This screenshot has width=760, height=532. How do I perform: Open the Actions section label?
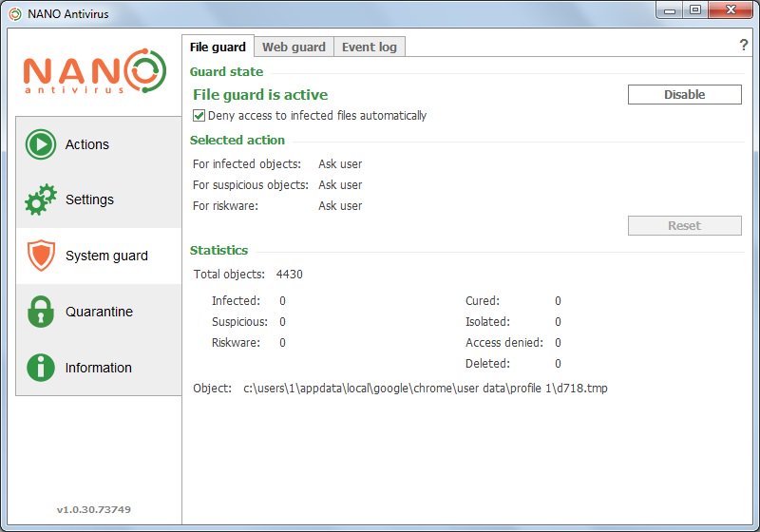[x=87, y=144]
